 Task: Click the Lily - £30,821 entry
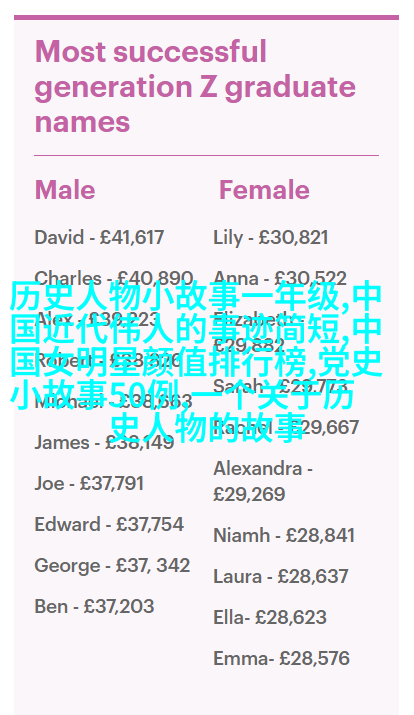tap(270, 238)
